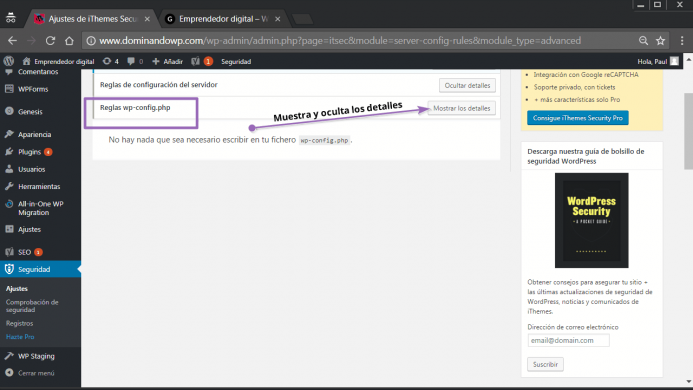Click the WordPress logo in admin bar
Image resolution: width=693 pixels, height=390 pixels.
9,61
